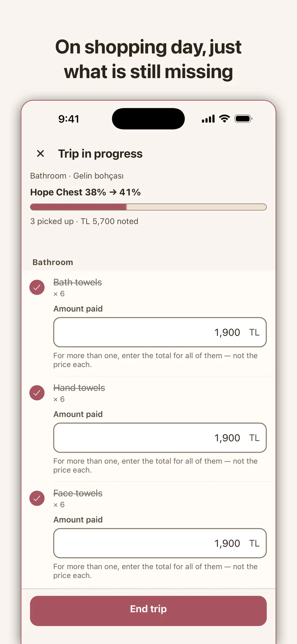
Task: Tap the struck-through Face towels label
Action: click(x=78, y=493)
